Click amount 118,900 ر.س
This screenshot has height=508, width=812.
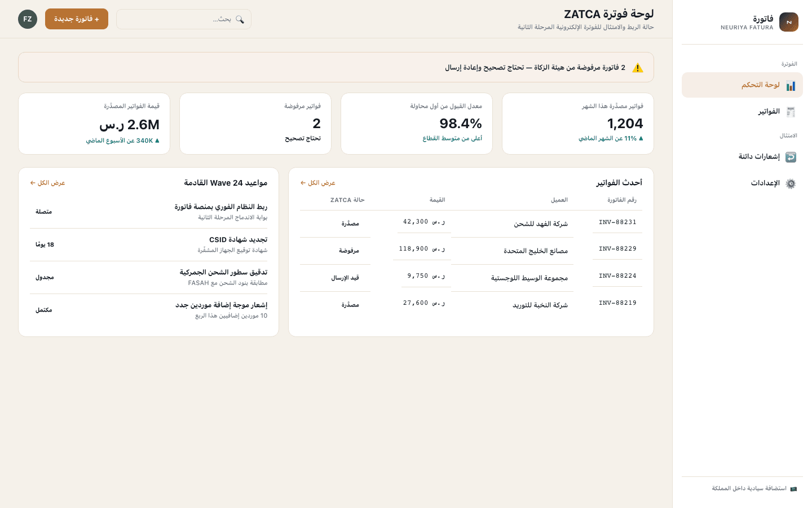pos(422,249)
